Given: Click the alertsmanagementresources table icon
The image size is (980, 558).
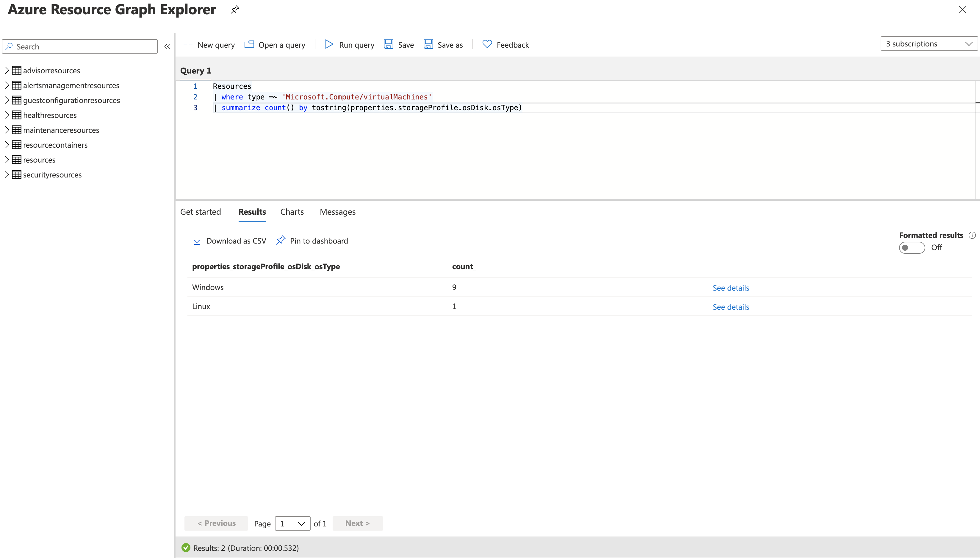Looking at the screenshot, I should click(16, 85).
